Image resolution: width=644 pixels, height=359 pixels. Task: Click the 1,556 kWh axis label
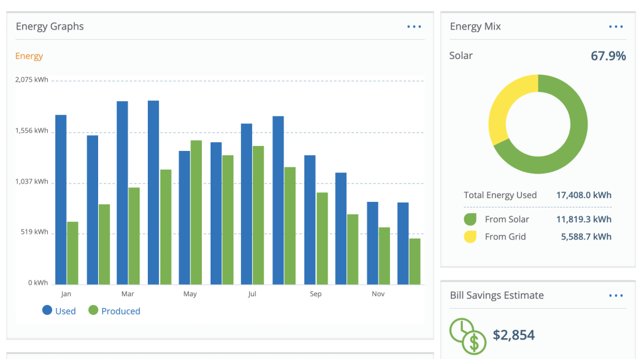(x=31, y=131)
